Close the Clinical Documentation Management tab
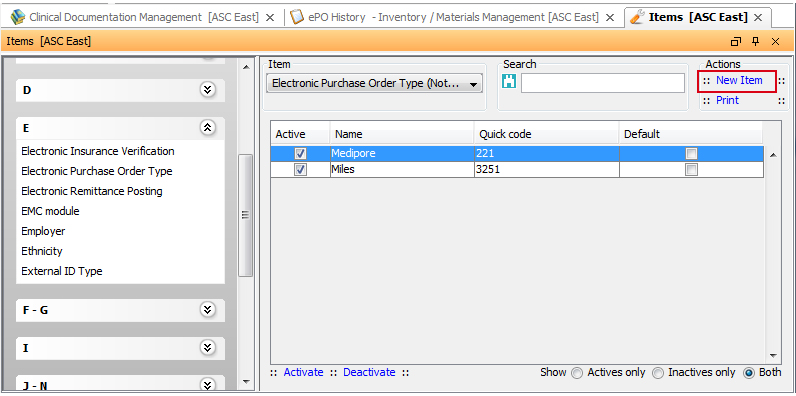This screenshot has width=796, height=396. pyautogui.click(x=270, y=17)
